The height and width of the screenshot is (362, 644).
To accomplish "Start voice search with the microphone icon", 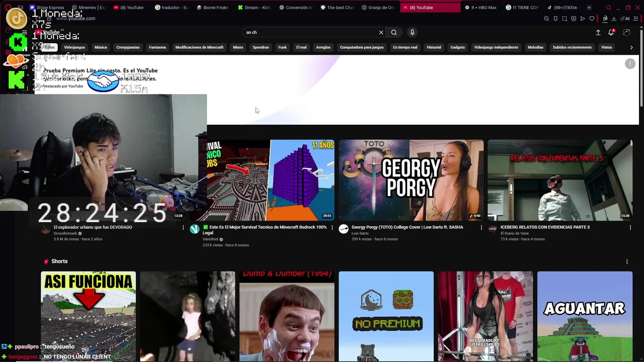I will tap(412, 32).
